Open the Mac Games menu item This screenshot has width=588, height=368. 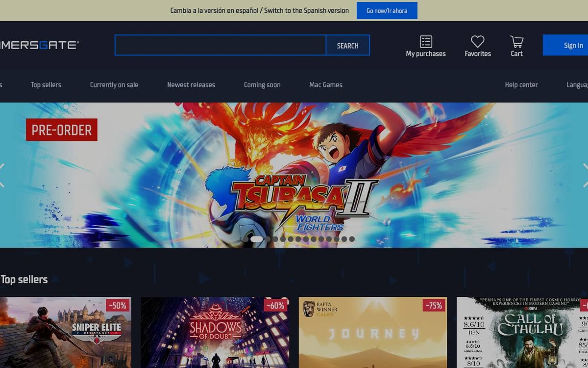pyautogui.click(x=326, y=85)
